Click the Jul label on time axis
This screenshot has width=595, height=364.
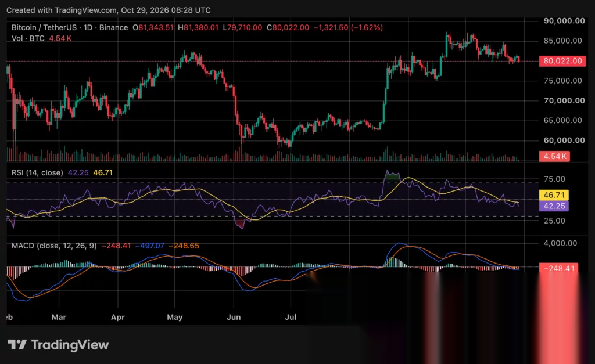[x=291, y=317]
